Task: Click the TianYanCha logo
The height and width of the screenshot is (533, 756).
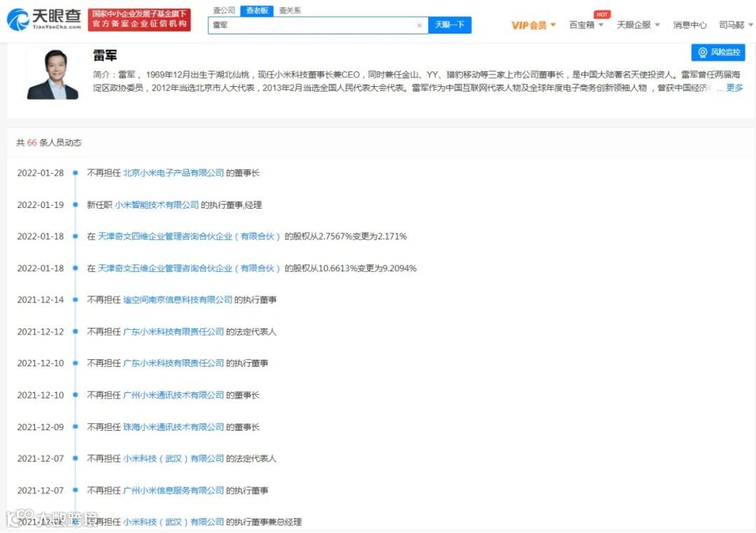Action: coord(44,20)
